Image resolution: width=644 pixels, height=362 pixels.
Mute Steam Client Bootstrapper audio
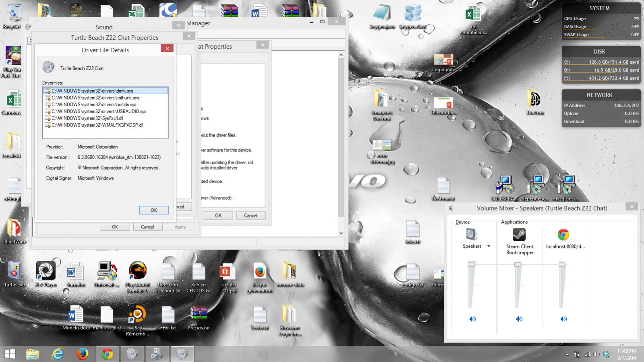[519, 319]
